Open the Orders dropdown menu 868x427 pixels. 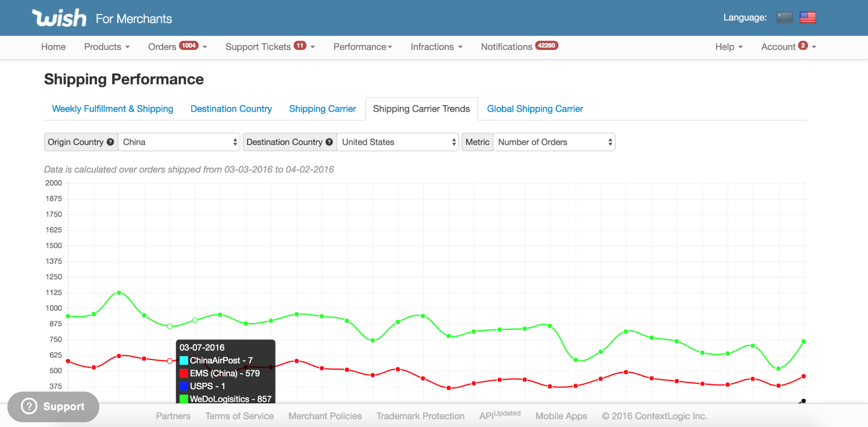pyautogui.click(x=178, y=47)
